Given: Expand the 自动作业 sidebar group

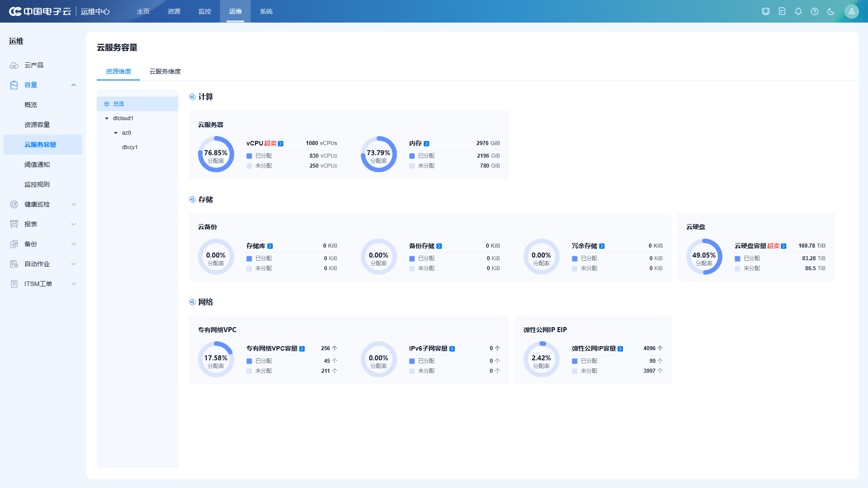Looking at the screenshot, I should click(74, 264).
